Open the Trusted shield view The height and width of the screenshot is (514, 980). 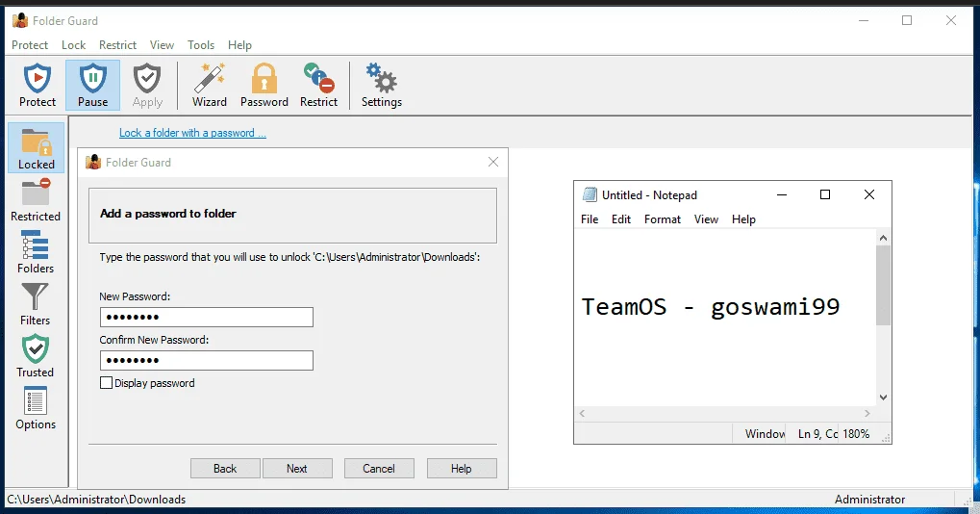click(35, 356)
